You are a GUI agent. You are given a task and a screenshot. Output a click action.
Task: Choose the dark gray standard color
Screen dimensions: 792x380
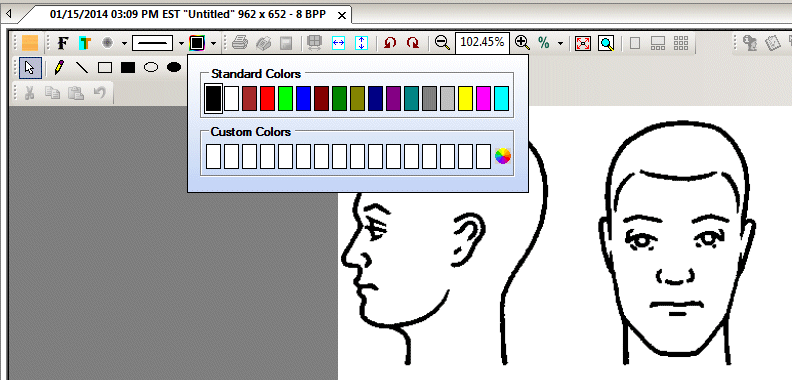(x=429, y=98)
